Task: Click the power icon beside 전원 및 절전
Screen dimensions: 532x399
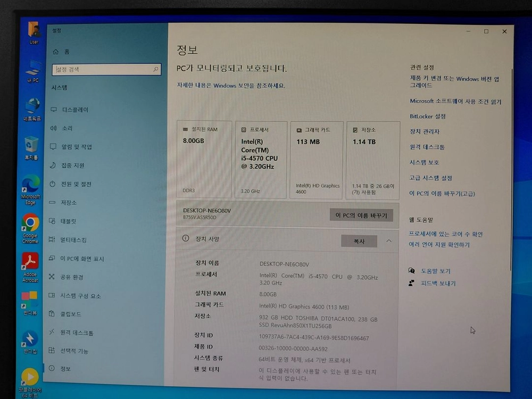Action: (52, 184)
